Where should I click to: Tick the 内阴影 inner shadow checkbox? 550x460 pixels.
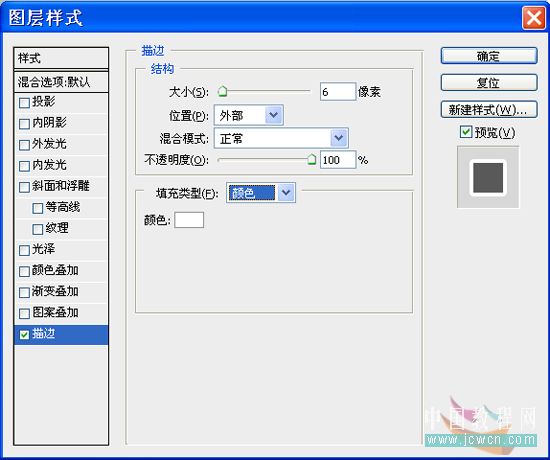click(x=24, y=124)
